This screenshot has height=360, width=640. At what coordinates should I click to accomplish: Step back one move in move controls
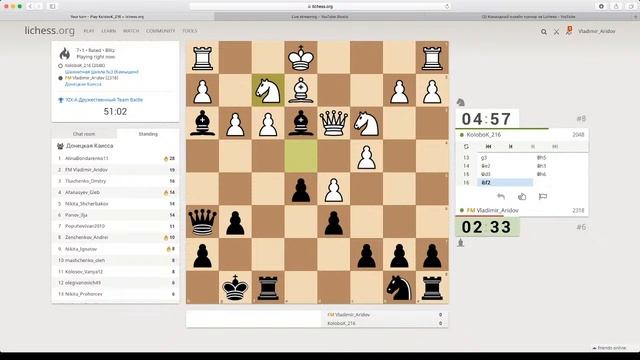click(510, 147)
